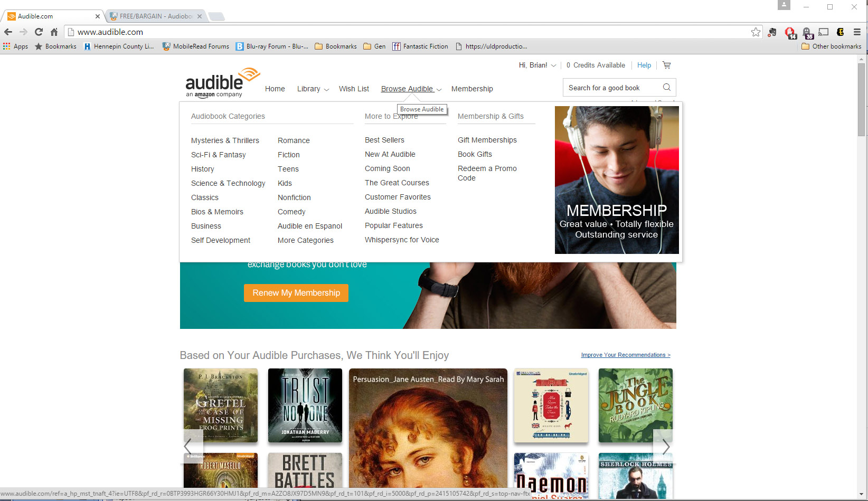Open the Chrome user profile icon
Viewport: 868px width, 501px height.
[784, 5]
